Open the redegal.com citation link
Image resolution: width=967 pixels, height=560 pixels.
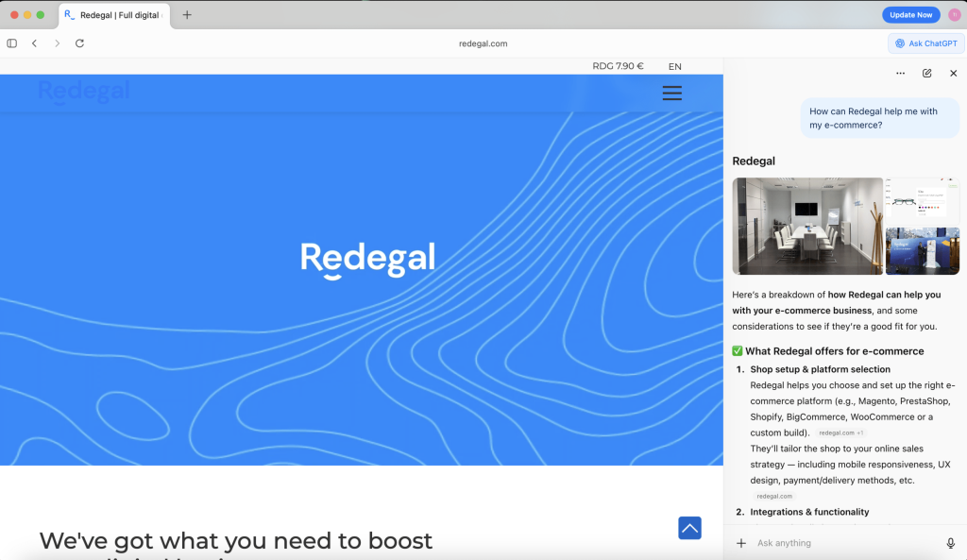773,495
